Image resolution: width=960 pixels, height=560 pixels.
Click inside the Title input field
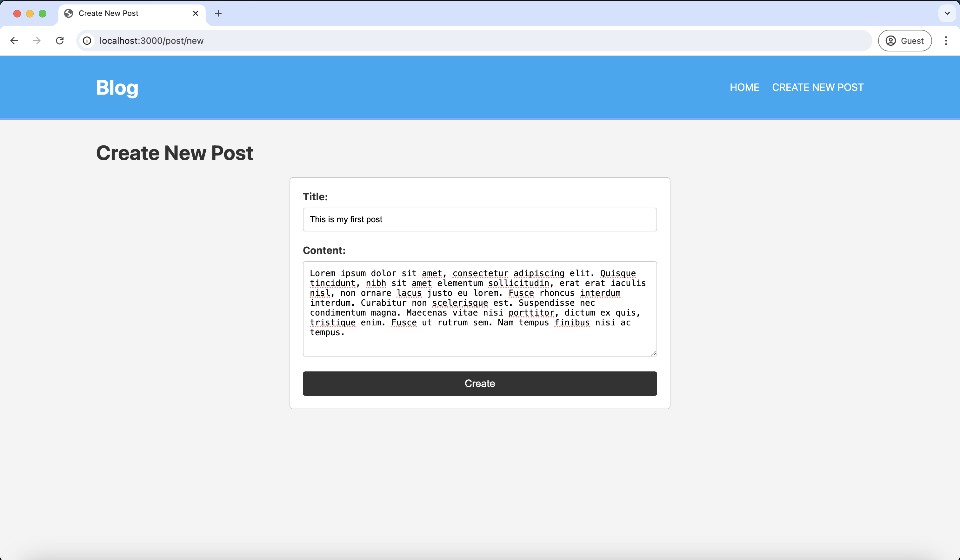point(480,219)
